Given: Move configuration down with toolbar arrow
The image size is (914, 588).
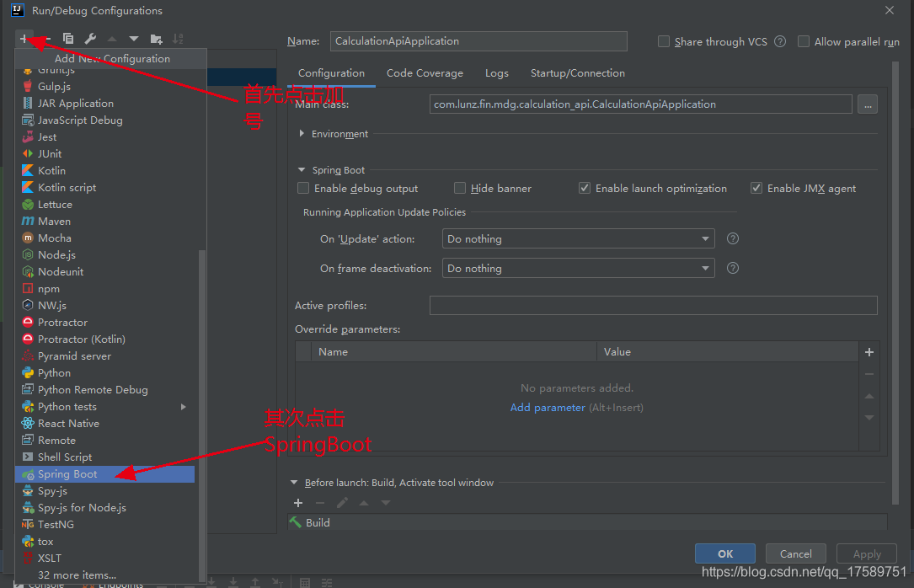Looking at the screenshot, I should [134, 39].
